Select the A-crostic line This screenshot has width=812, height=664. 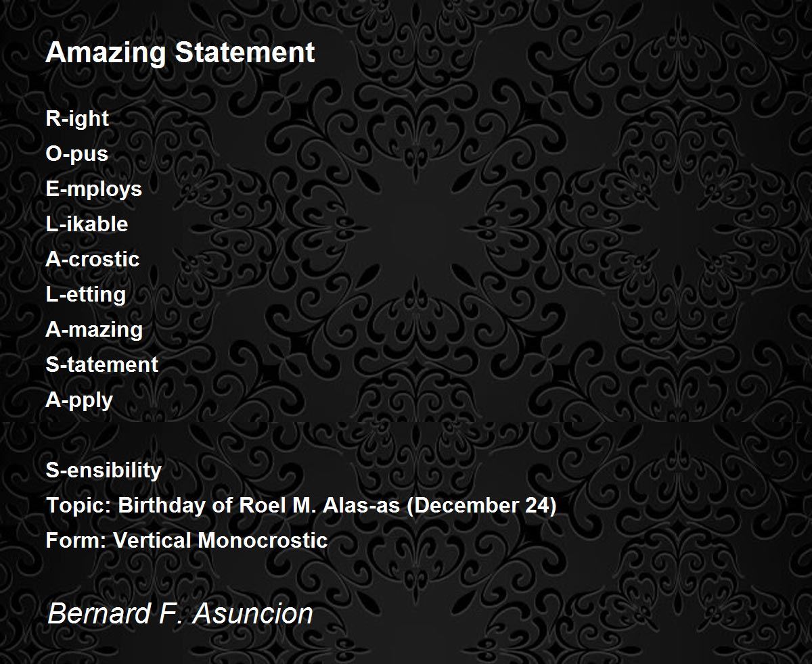point(93,259)
